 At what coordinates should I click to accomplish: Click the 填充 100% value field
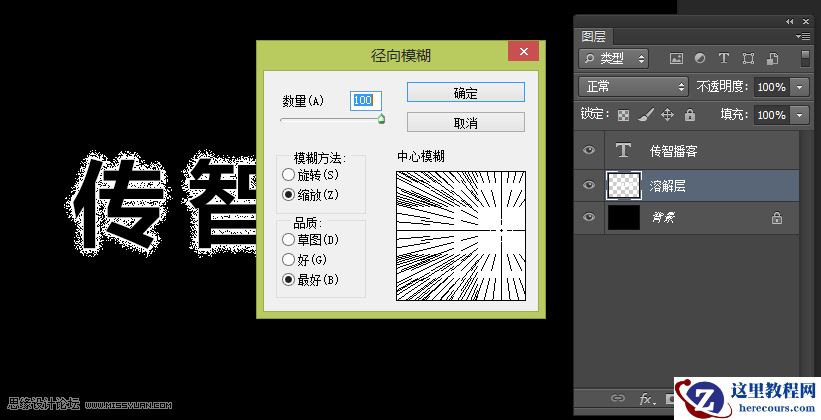[771, 115]
